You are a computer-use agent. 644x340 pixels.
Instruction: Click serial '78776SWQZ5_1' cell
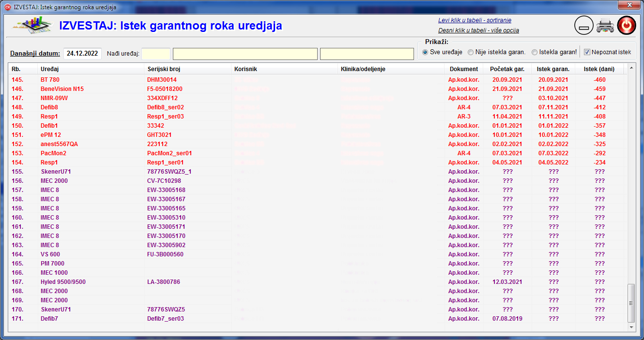point(169,172)
